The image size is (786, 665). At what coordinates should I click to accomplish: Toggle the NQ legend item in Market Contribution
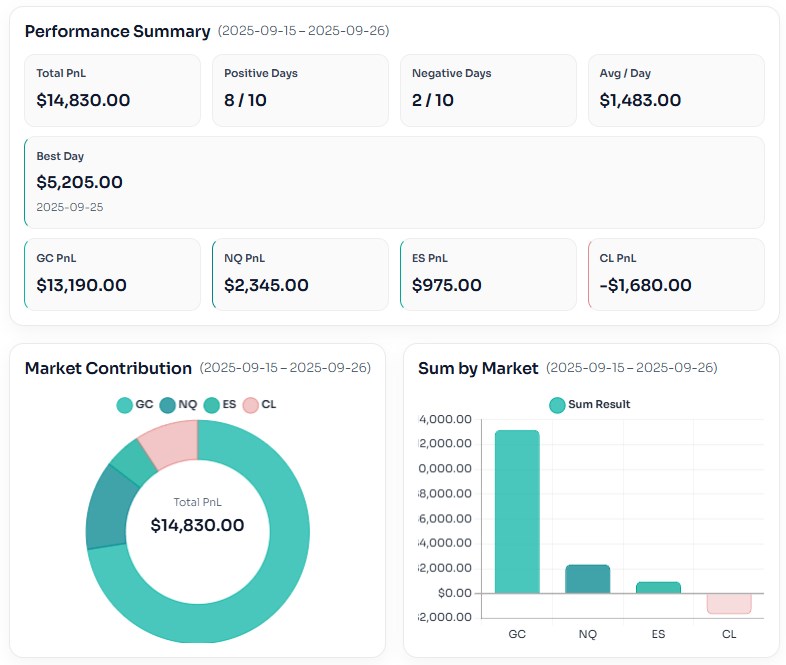coord(178,404)
